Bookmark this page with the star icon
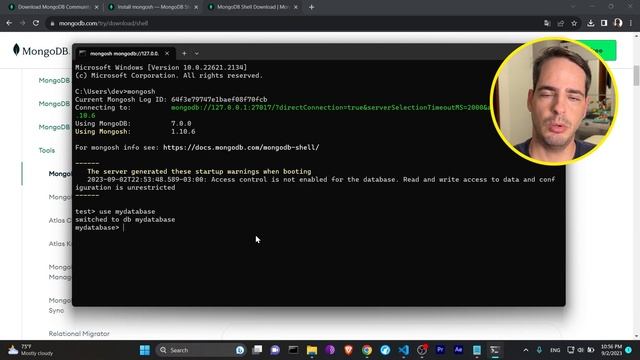Image resolution: width=640 pixels, height=360 pixels. (574, 23)
